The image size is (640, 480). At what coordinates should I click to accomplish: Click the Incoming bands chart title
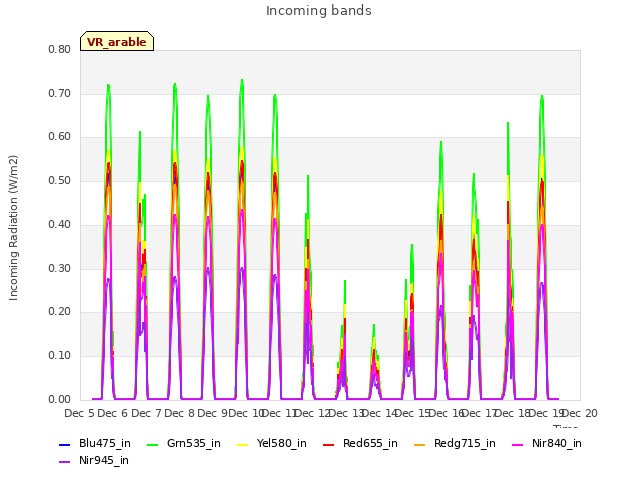point(319,11)
